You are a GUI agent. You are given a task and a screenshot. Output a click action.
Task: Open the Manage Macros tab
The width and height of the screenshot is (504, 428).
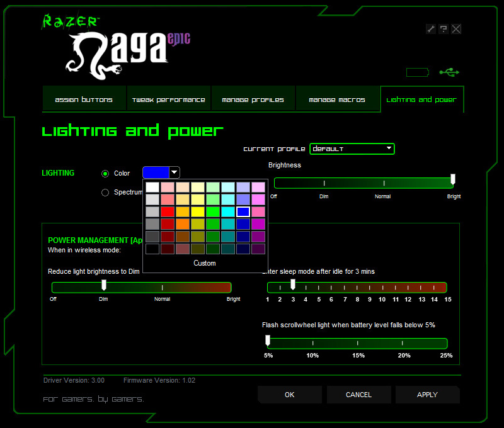click(x=337, y=99)
